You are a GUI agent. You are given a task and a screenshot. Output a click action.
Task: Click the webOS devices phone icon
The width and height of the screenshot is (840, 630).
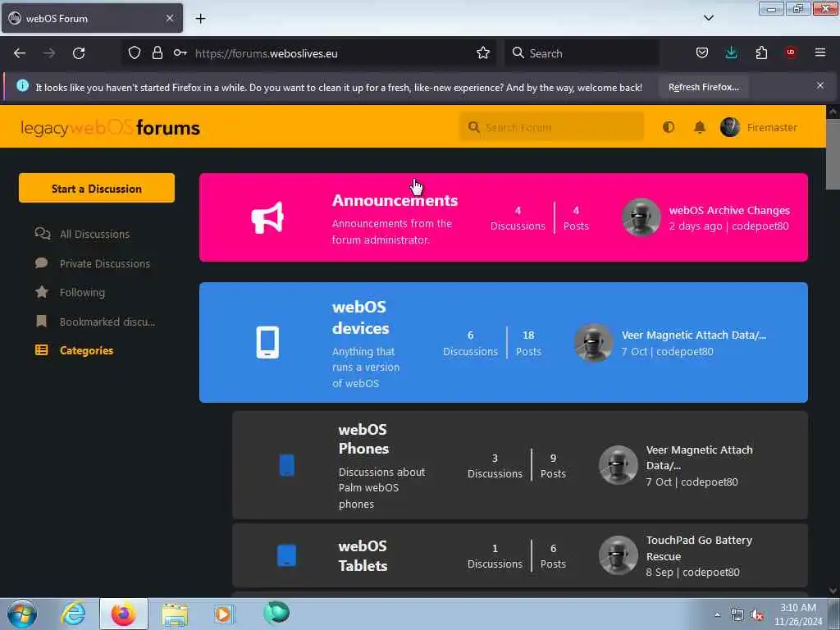pyautogui.click(x=267, y=342)
